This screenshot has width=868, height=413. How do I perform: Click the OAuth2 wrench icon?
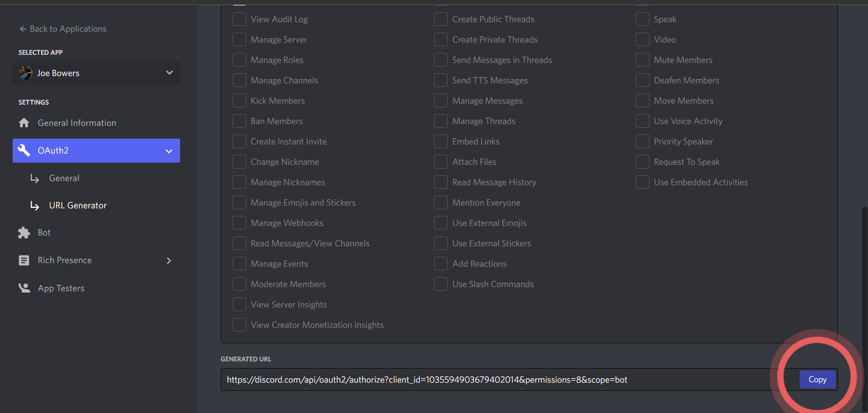[x=24, y=150]
